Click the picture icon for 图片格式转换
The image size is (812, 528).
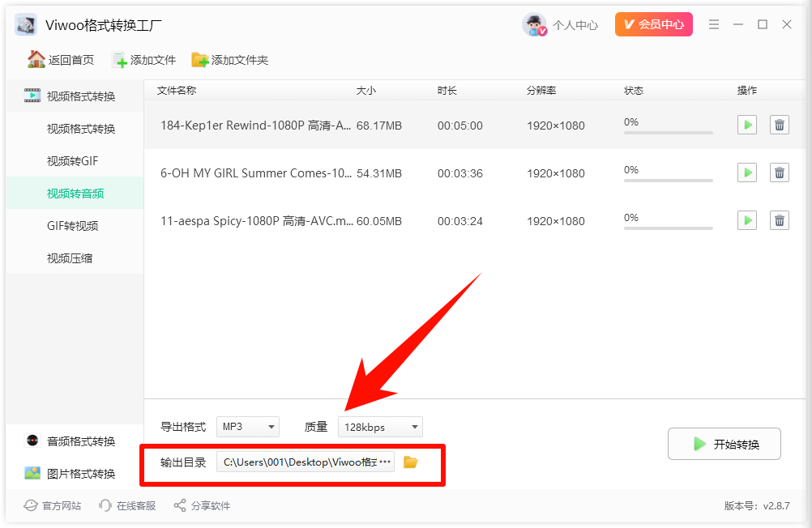pos(32,473)
